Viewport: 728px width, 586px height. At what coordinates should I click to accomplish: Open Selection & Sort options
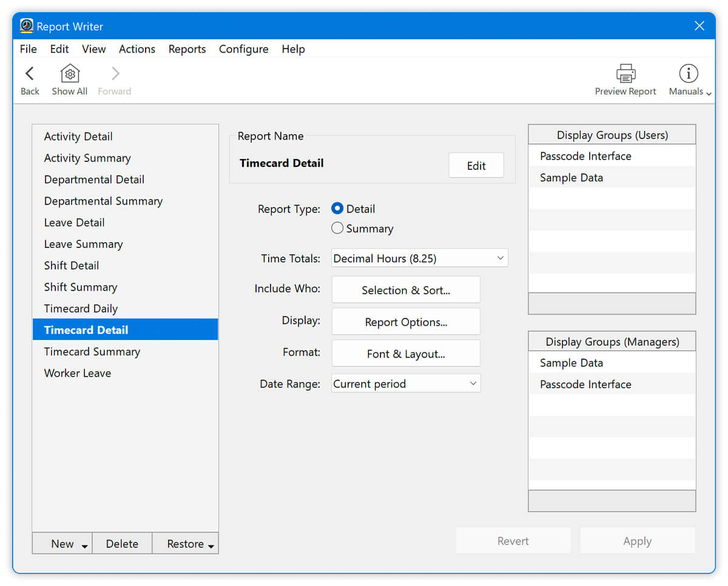(x=405, y=289)
